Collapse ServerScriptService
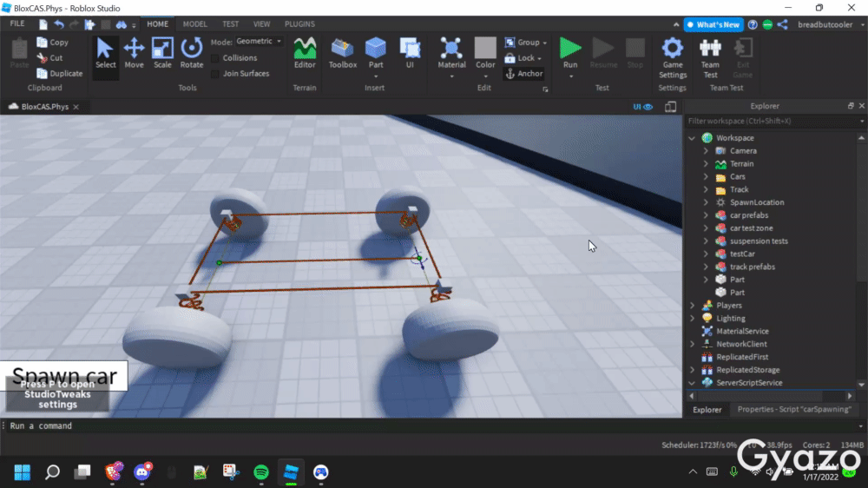This screenshot has width=868, height=488. [x=692, y=383]
